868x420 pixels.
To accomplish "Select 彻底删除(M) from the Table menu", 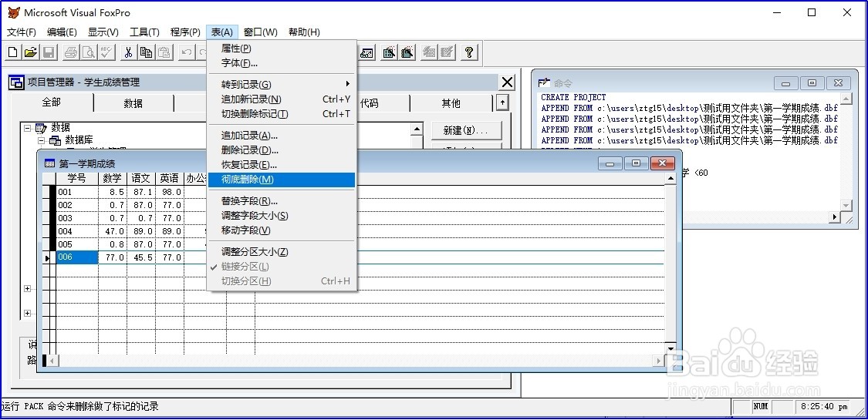I will point(282,180).
